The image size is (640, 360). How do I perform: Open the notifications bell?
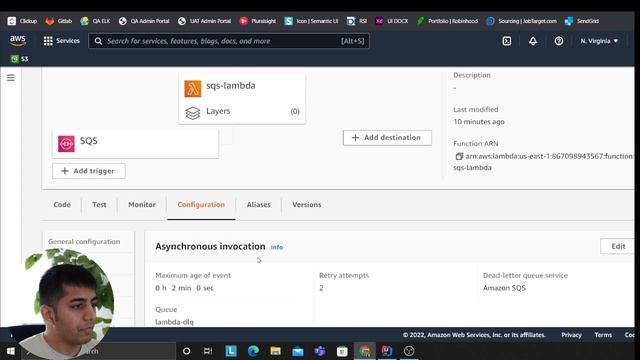point(533,41)
